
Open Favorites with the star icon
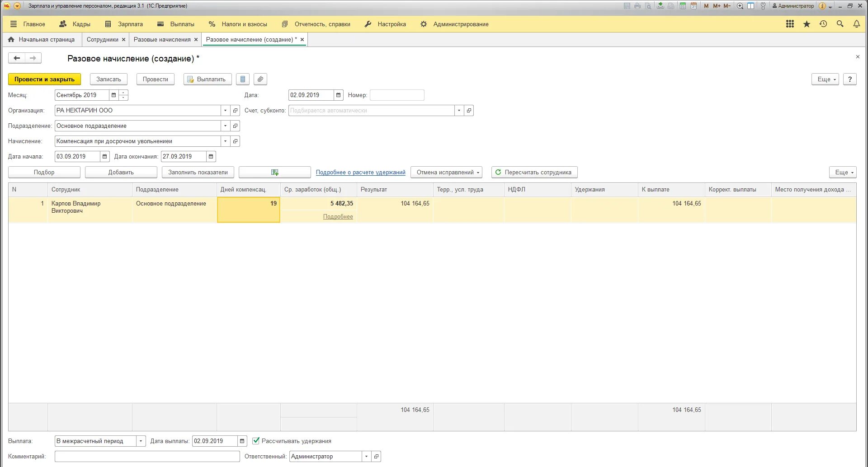[x=807, y=24]
